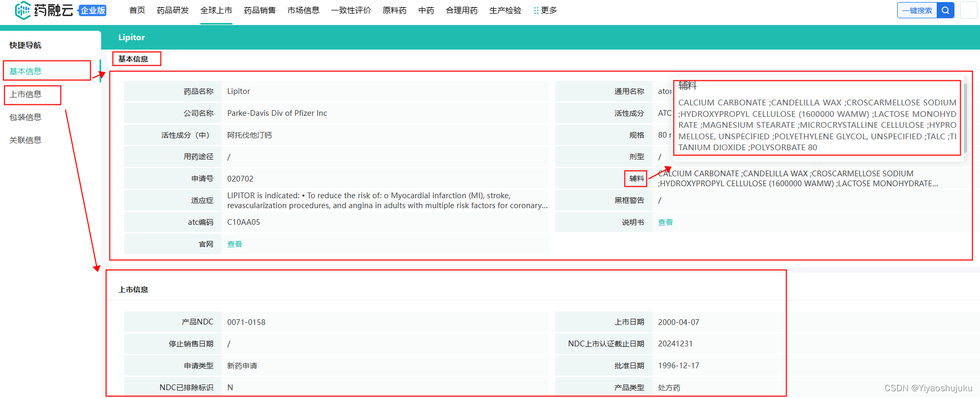Click the 产品类型 value 处方药

pyautogui.click(x=669, y=388)
